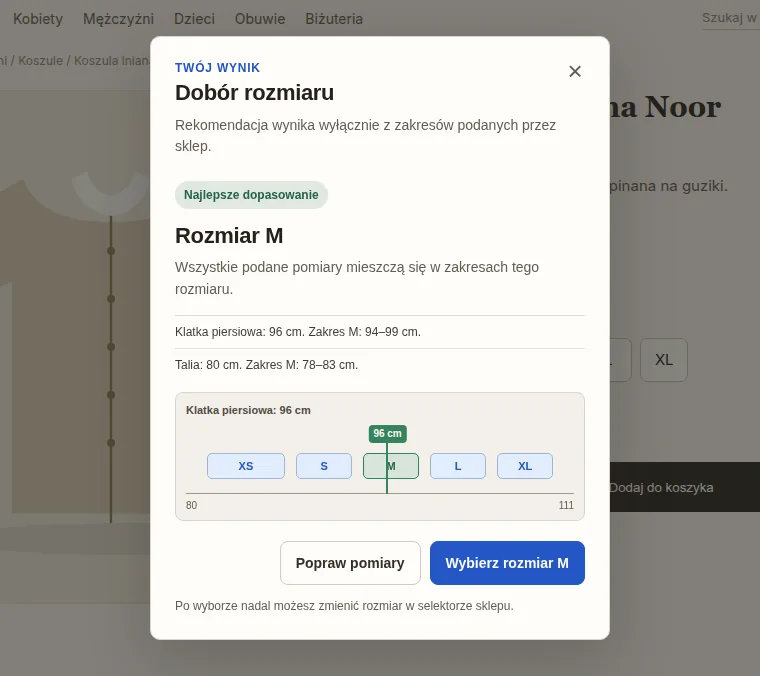
Task: Open the Biżuteria menu item
Action: [x=334, y=19]
